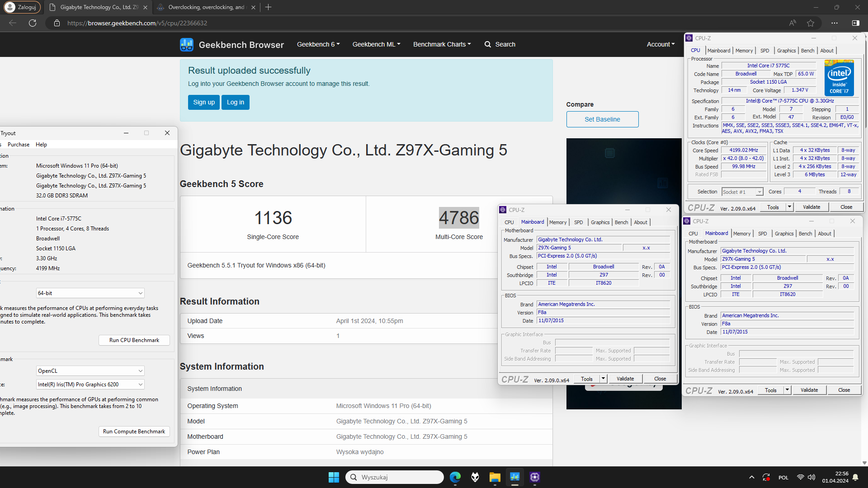Viewport: 868px width, 488px height.
Task: Click the POL language indicator
Action: pyautogui.click(x=783, y=478)
